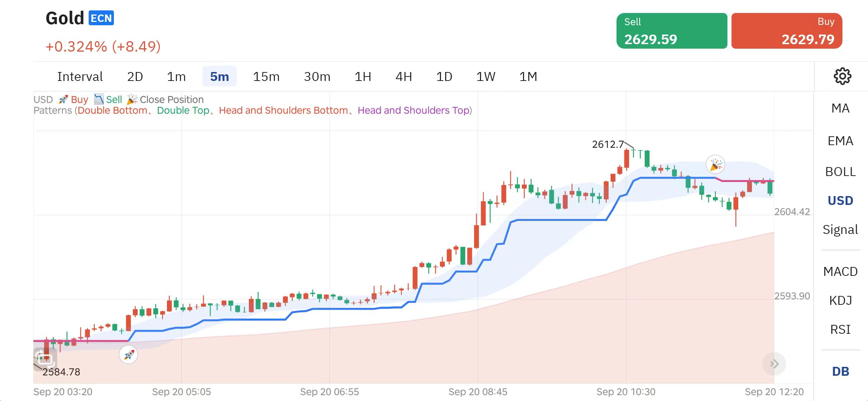
Task: Click the ECN badge next to Gold
Action: click(x=101, y=18)
